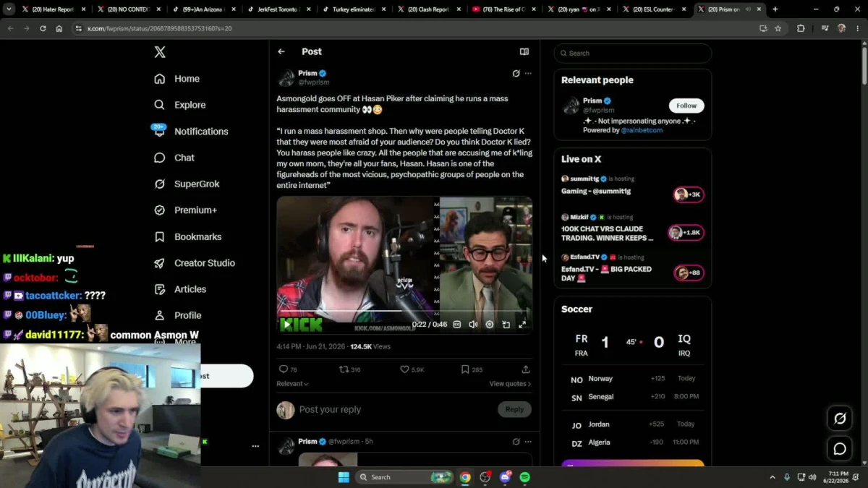Follow Prism in Relevant people
Image resolution: width=868 pixels, height=488 pixels.
(686, 106)
